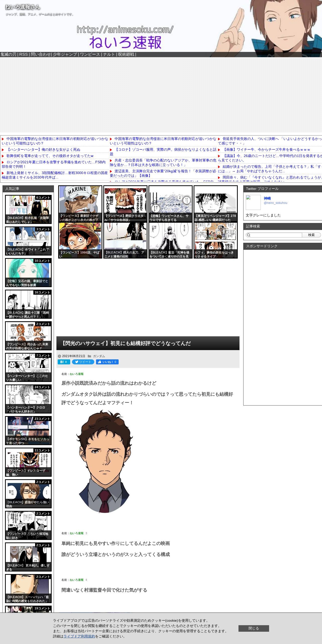The image size is (322, 644).
Task: Click the magnifier icon in search box
Action: pos(249,235)
